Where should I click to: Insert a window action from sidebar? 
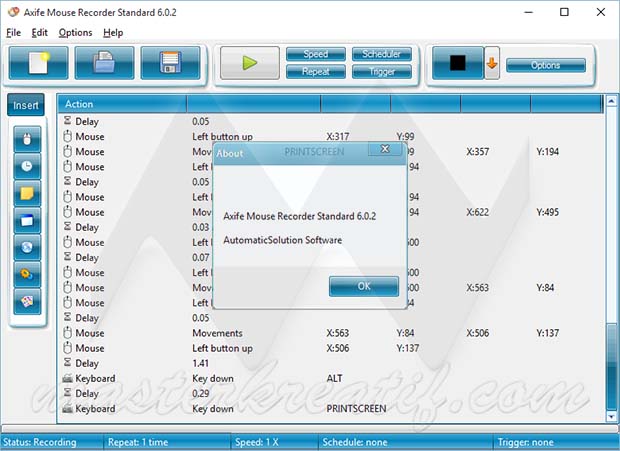(27, 220)
